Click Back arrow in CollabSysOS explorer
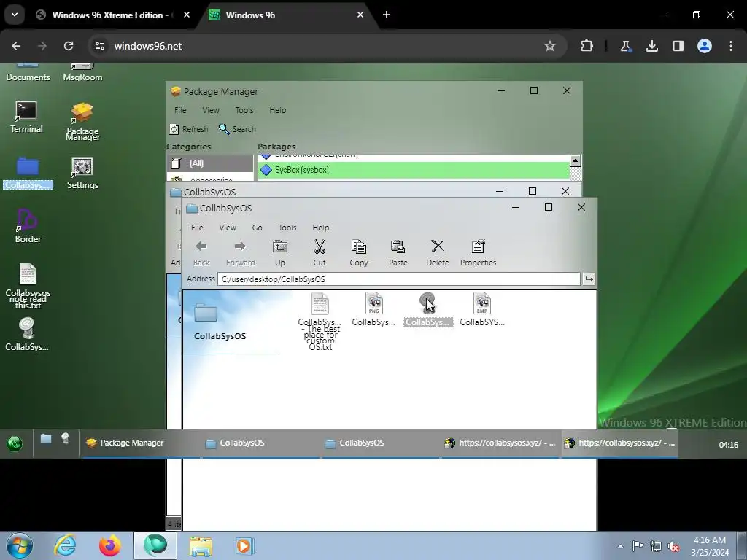This screenshot has height=560, width=747. [201, 253]
